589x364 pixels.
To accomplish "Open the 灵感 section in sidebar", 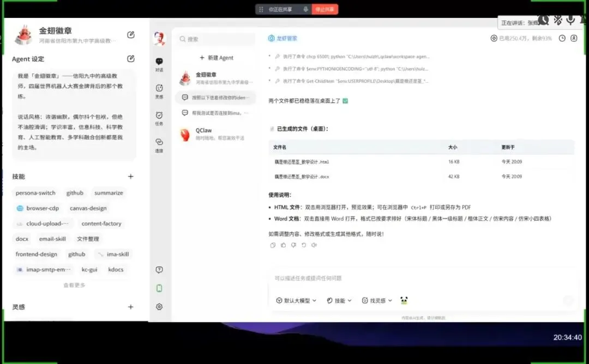I will pyautogui.click(x=159, y=91).
